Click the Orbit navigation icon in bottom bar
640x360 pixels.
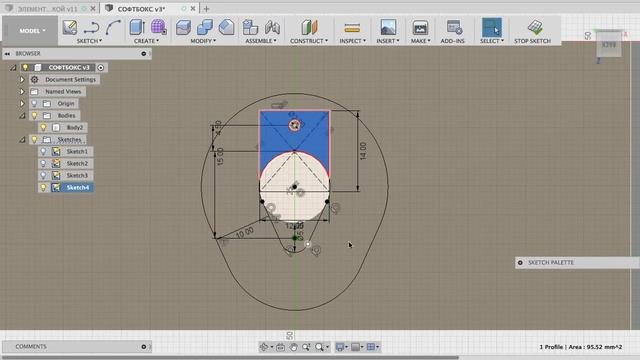264,347
